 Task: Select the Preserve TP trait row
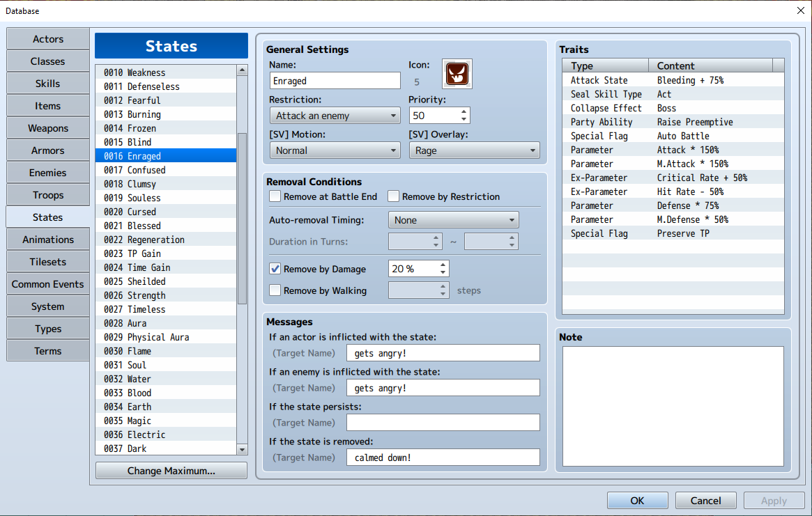click(x=673, y=233)
